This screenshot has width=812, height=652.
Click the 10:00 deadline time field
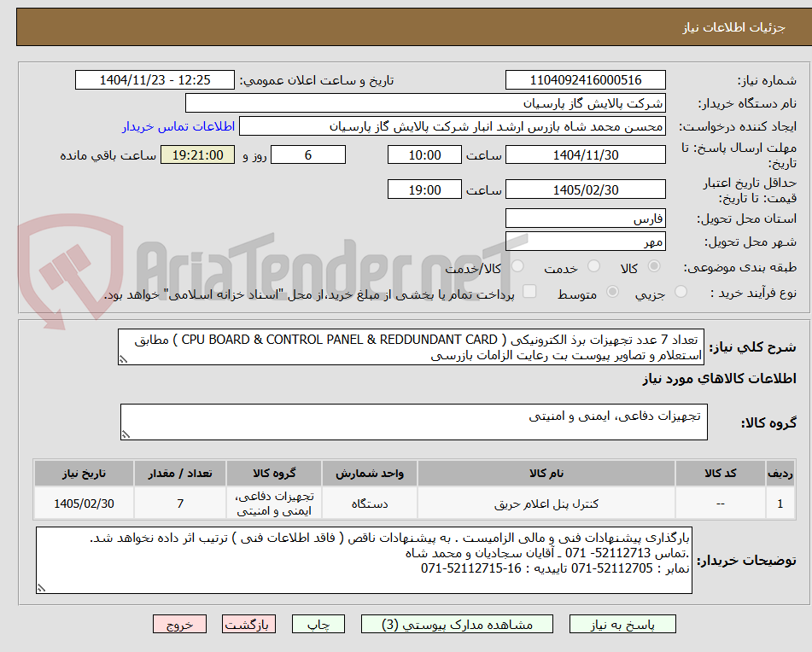click(x=424, y=154)
